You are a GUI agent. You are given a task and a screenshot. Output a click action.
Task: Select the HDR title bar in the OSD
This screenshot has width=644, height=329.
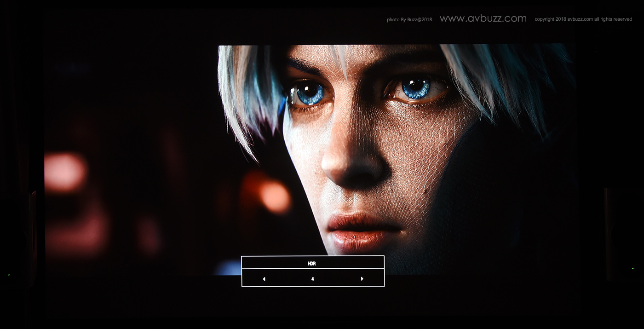[x=312, y=263]
